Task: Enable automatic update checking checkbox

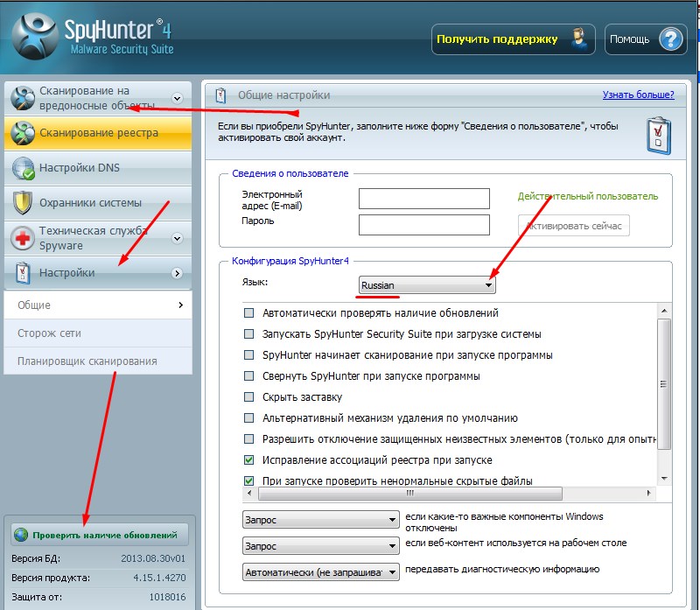Action: point(248,313)
